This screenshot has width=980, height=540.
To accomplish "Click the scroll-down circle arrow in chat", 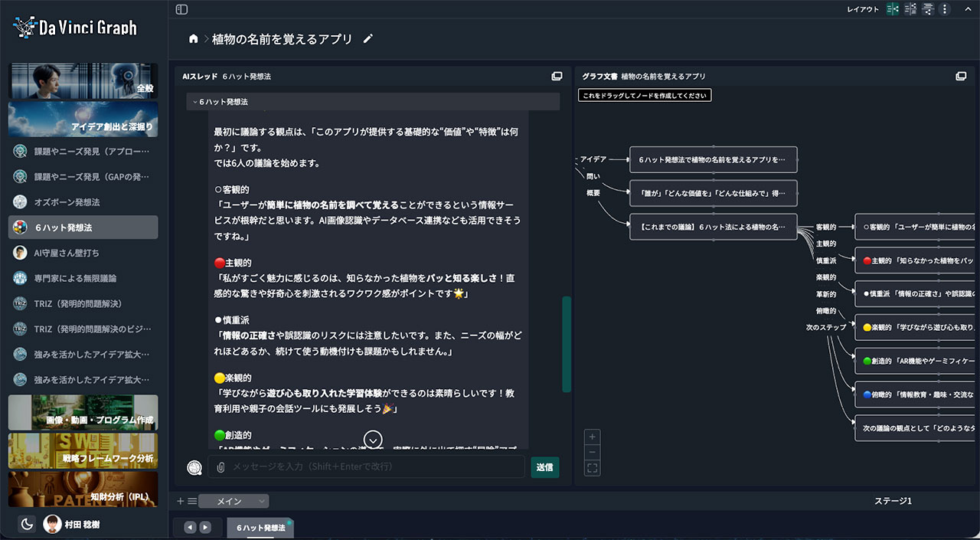I will pyautogui.click(x=373, y=440).
